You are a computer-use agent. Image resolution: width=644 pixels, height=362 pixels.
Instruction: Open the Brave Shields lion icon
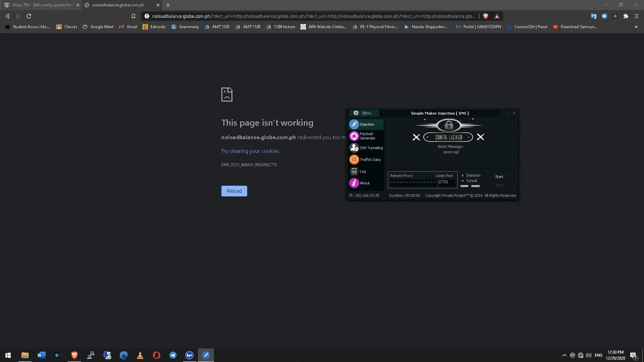[485, 16]
